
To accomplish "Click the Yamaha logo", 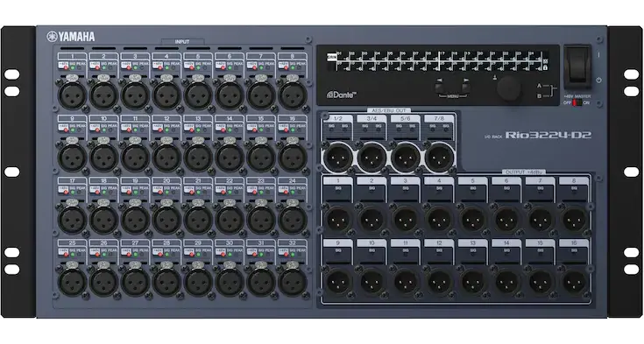I will click(71, 37).
